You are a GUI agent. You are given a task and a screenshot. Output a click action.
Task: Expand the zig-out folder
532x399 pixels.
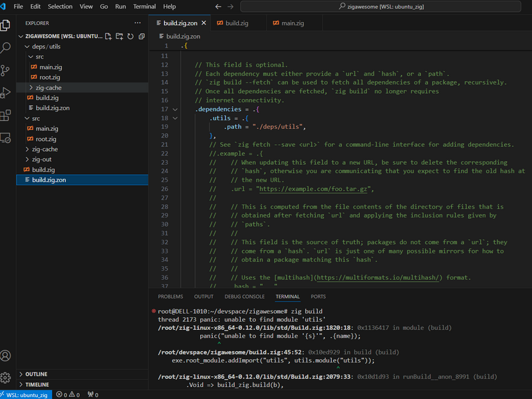tap(41, 160)
